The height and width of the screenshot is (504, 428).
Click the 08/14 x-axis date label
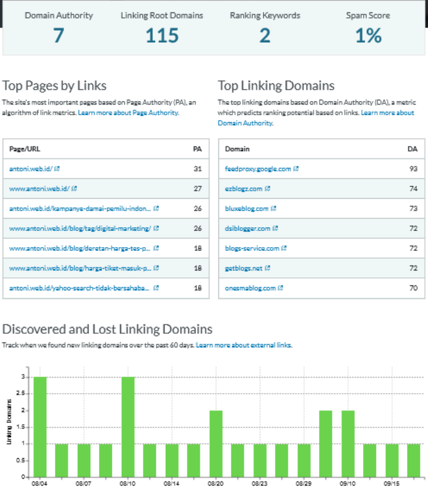pyautogui.click(x=171, y=484)
